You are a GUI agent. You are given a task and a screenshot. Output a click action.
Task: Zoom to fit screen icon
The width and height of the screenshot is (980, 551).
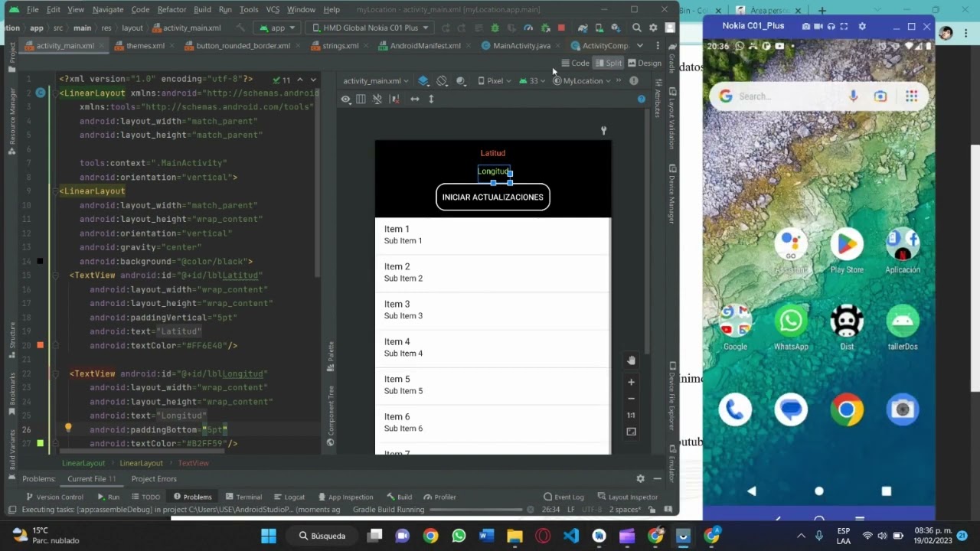631,432
